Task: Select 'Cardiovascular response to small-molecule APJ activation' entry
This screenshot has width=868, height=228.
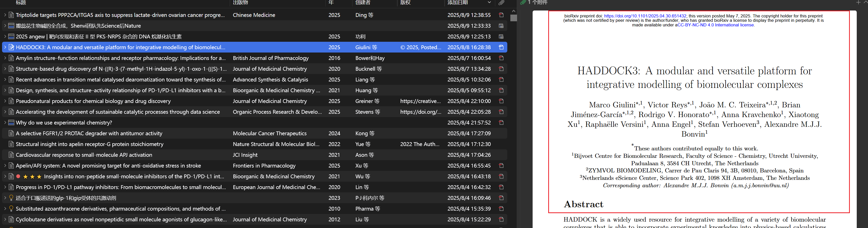Action: [254, 155]
